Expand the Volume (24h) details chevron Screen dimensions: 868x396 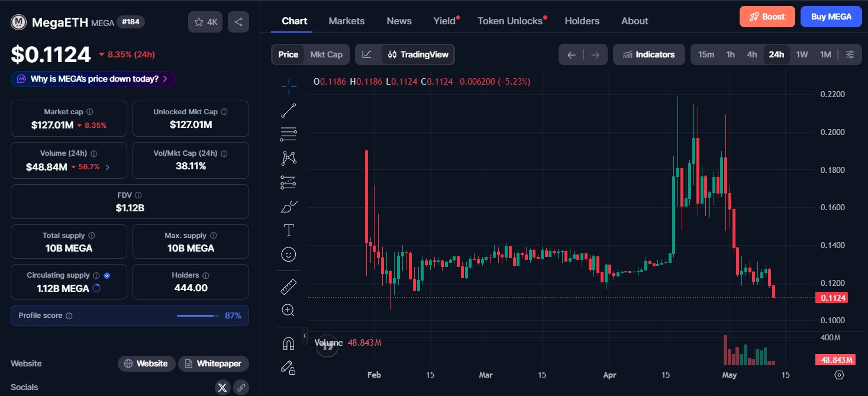pyautogui.click(x=108, y=168)
